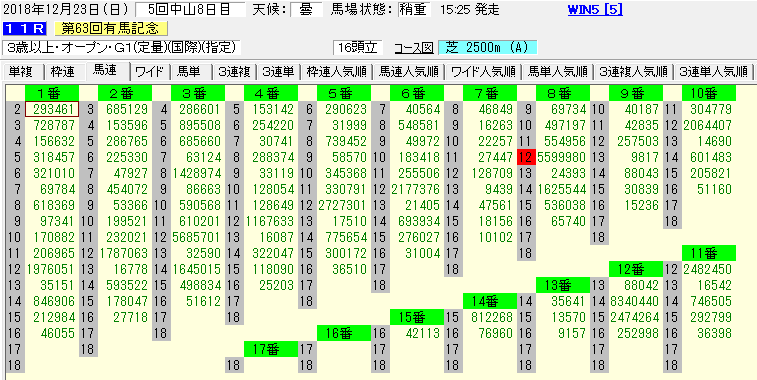Viewport: 757px width, 380px height.
Task: Click the 稍重 track condition field
Action: [415, 9]
